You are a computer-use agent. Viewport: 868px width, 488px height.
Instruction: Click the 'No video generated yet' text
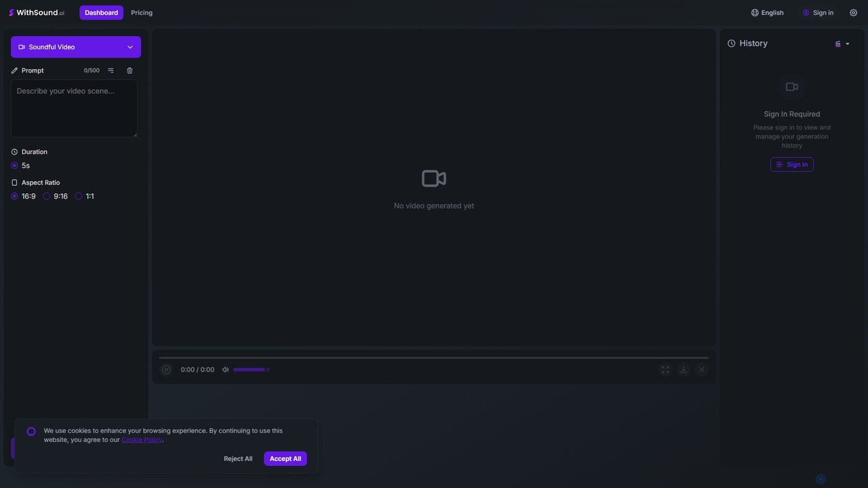coord(434,206)
